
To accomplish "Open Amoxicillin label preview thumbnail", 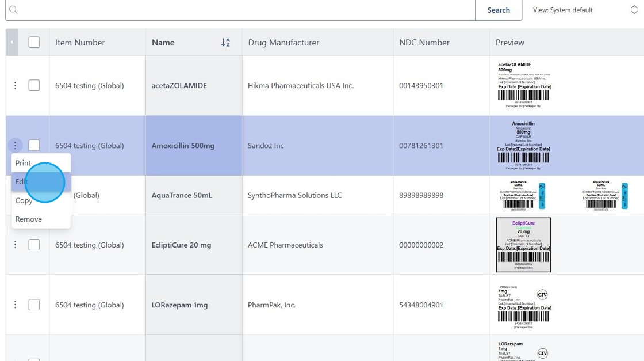I will pyautogui.click(x=523, y=146).
